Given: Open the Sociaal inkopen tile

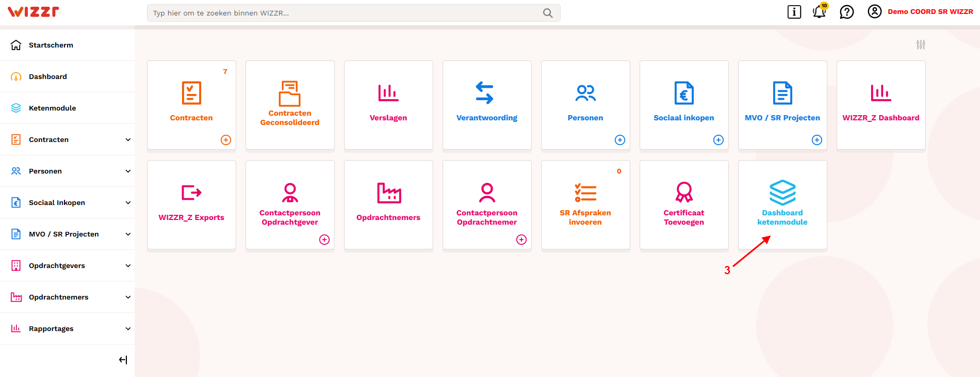Looking at the screenshot, I should coord(684,105).
